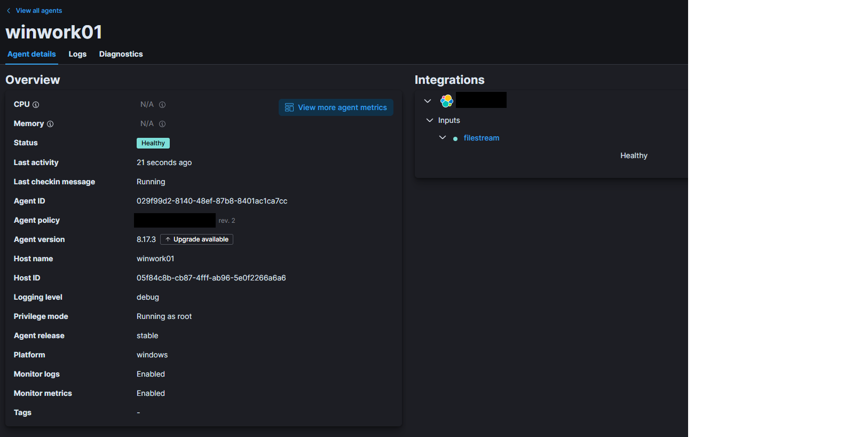Click the Platform value windows
868x437 pixels.
(152, 355)
